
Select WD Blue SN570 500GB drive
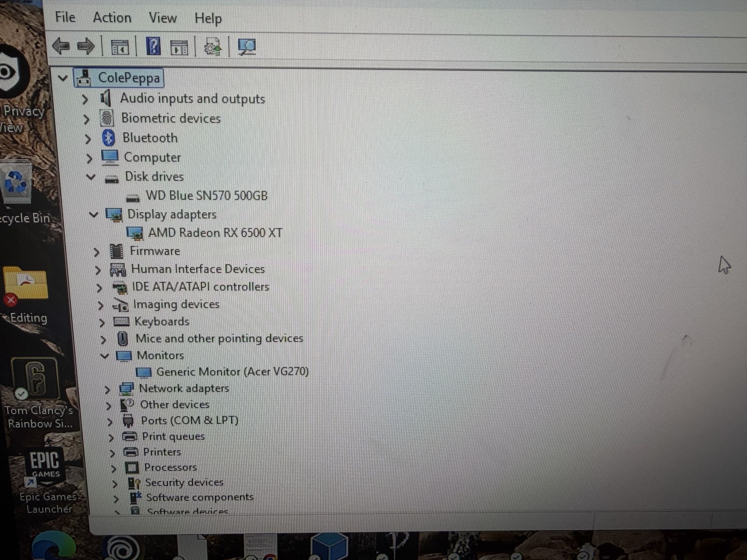[x=206, y=196]
